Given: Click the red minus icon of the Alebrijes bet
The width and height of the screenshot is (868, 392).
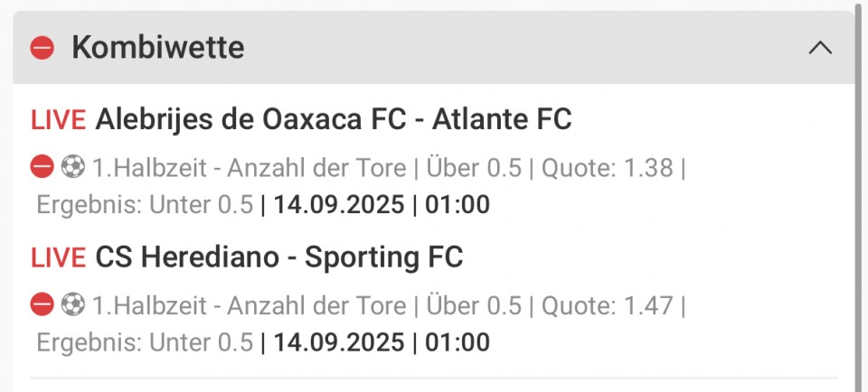Looking at the screenshot, I should tap(42, 166).
